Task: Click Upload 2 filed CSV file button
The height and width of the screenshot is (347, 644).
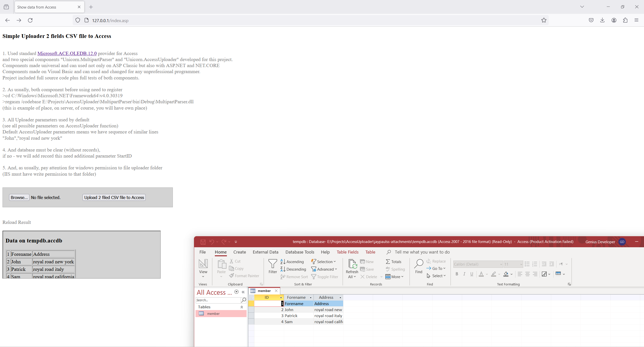Action: 114,197
